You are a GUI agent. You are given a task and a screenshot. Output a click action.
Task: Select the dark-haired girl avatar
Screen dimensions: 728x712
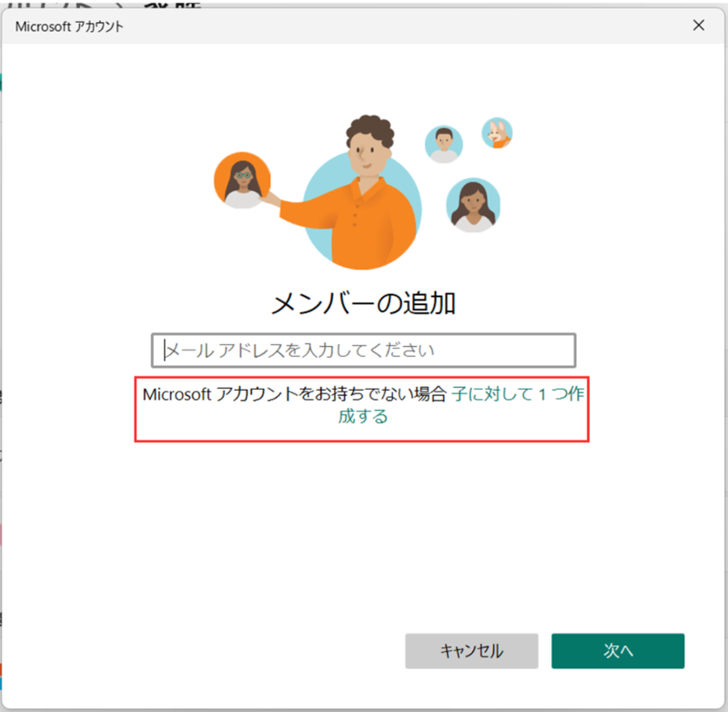pos(474,208)
